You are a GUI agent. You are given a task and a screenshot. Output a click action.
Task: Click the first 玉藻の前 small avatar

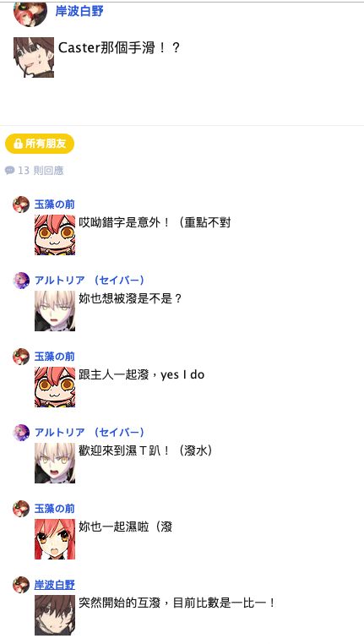pyautogui.click(x=21, y=205)
